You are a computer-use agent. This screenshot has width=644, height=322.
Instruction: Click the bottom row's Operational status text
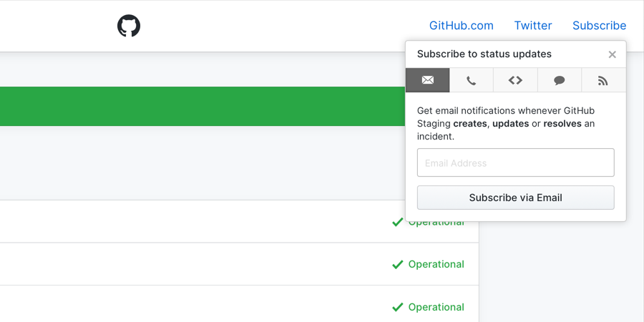tap(436, 307)
